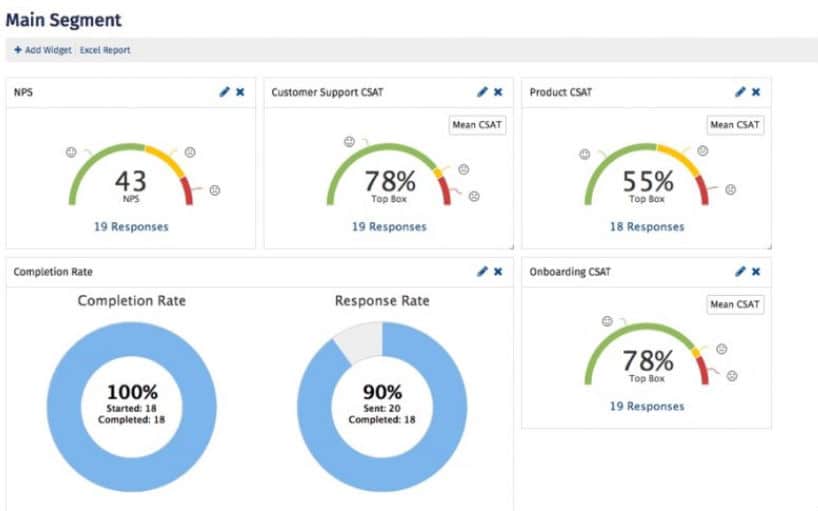The image size is (818, 511).
Task: Click the Product CSAT widget title
Action: pos(560,92)
